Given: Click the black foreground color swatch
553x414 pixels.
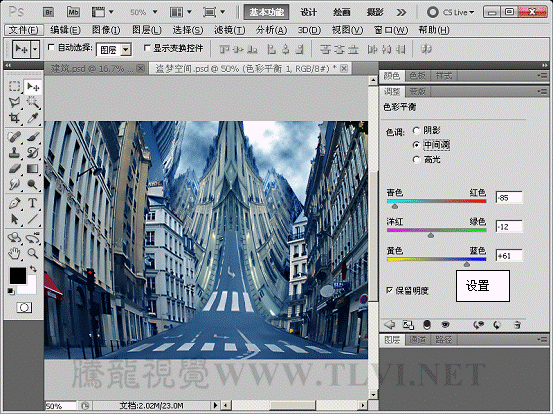Looking at the screenshot, I should pyautogui.click(x=18, y=275).
